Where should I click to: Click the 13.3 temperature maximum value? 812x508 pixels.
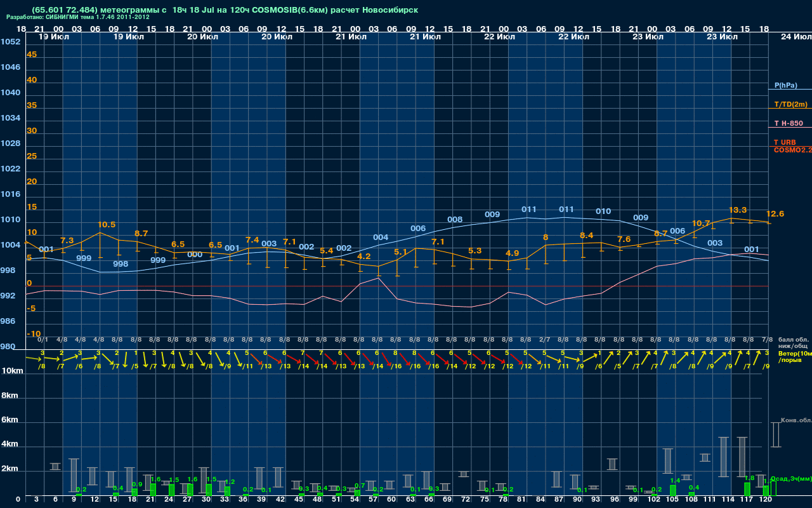[x=738, y=210]
